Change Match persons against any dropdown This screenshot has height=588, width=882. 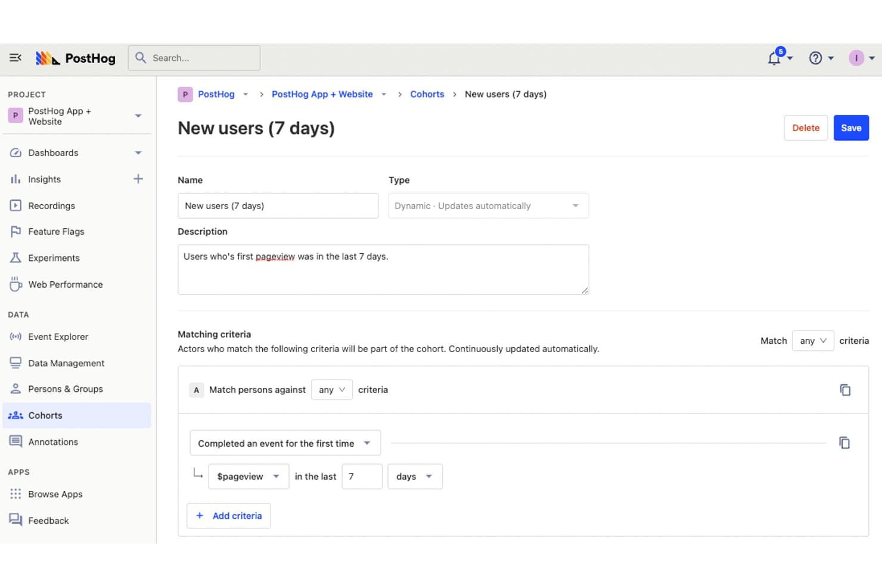[x=332, y=390]
